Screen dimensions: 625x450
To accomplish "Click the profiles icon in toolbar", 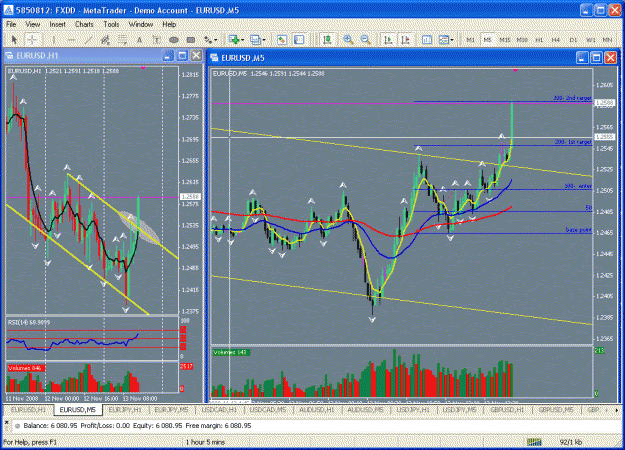I will [x=255, y=39].
